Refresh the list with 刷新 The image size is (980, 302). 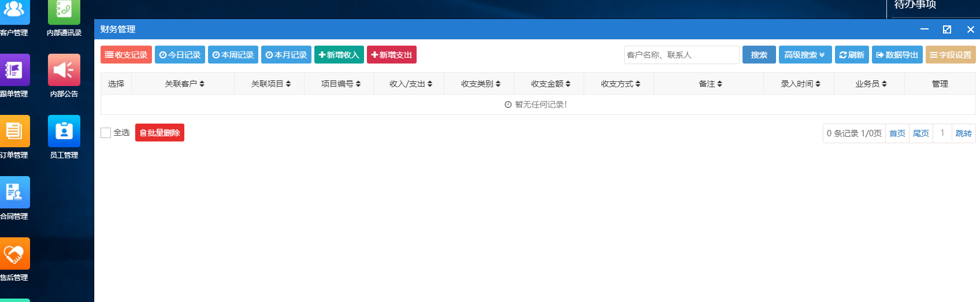coord(852,55)
